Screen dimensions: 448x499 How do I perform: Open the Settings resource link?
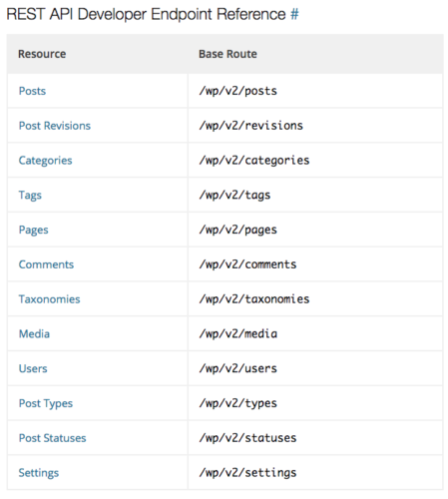pos(39,473)
